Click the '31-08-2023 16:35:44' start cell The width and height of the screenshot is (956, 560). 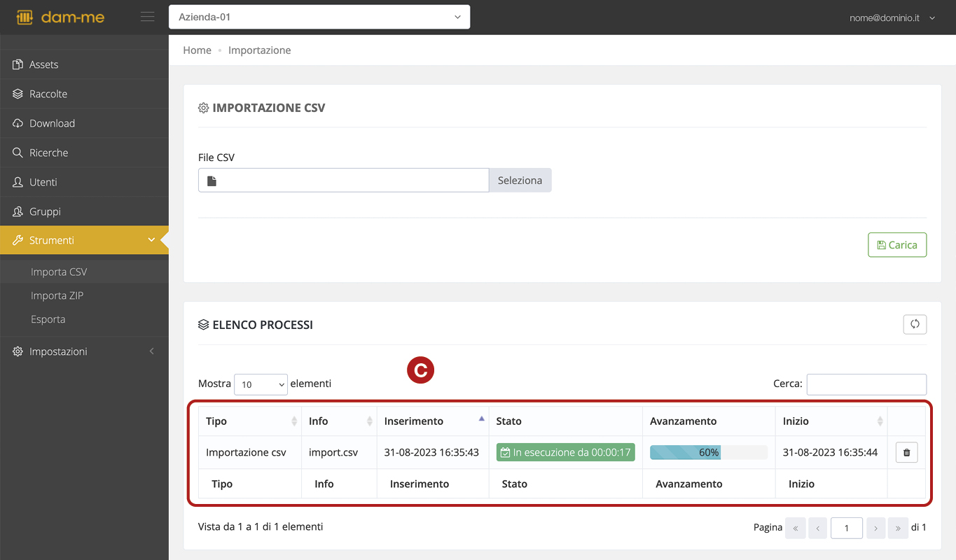pyautogui.click(x=831, y=452)
